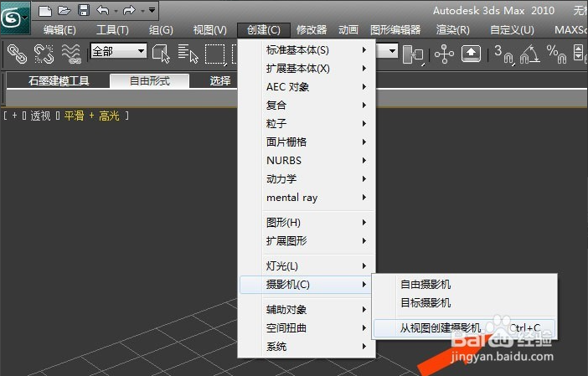This screenshot has height=376, width=588.
Task: Open the undo history dropdown arrow
Action: (116, 11)
